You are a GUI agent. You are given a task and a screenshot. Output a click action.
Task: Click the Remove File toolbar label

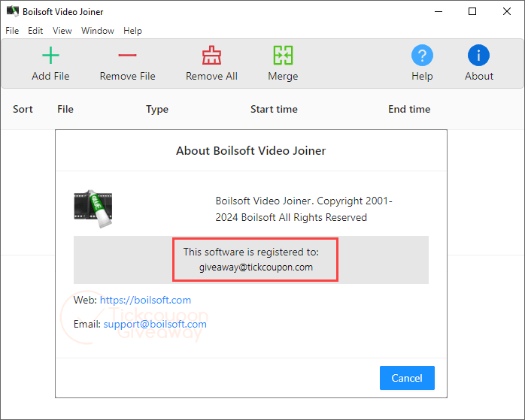pos(128,76)
